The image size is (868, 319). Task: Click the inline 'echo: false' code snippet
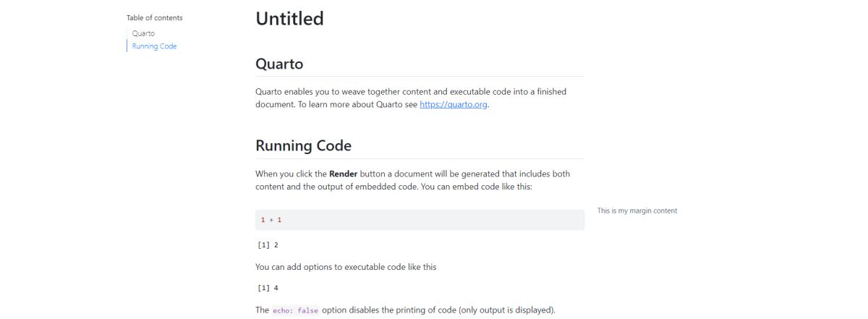[x=295, y=310]
